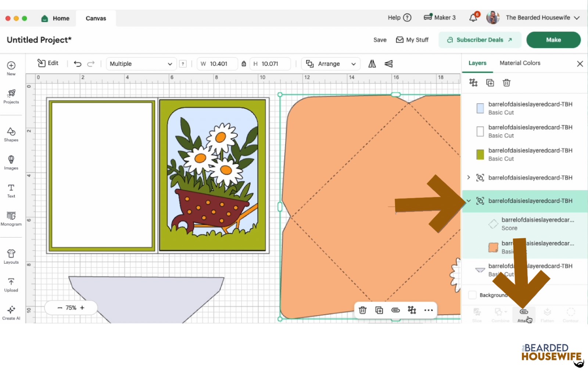Click the flip icon in the top toolbar
This screenshot has height=374, width=588.
coord(372,64)
